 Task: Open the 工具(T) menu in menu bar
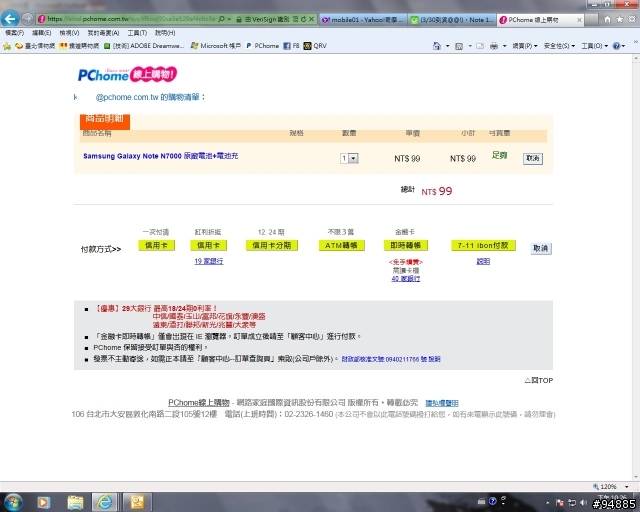point(137,33)
